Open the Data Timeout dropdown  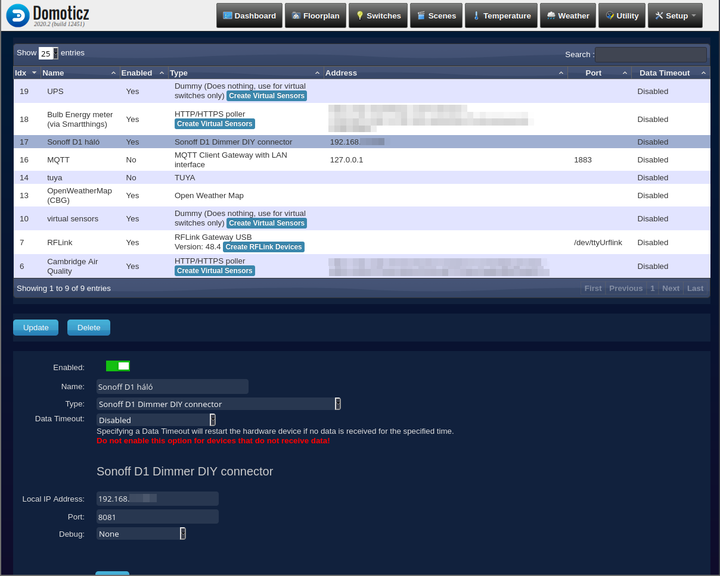156,420
